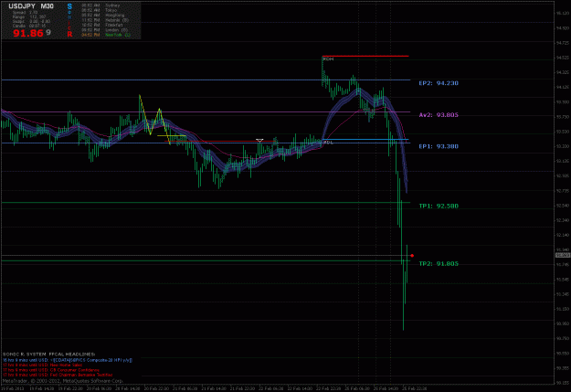Select the EP2: 94.230 level label
Screen dimensions: 571x392
click(439, 83)
